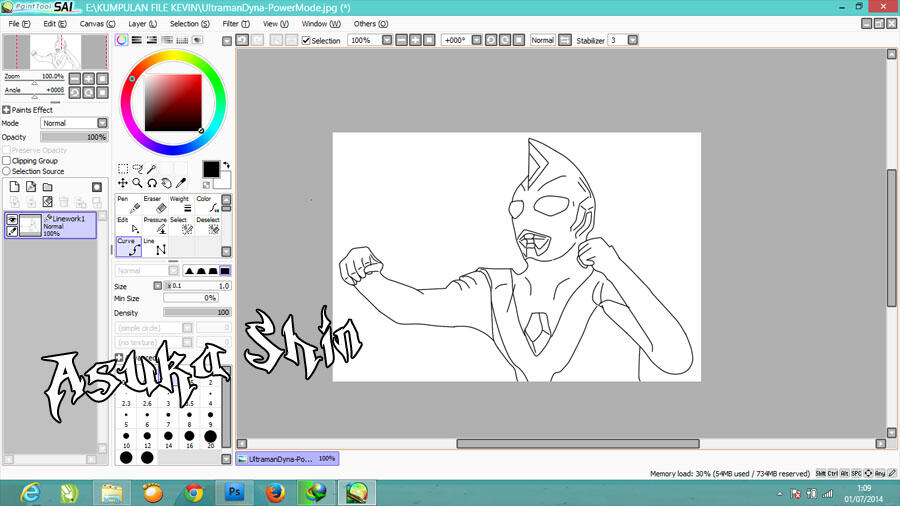
Task: Select the Line tool
Action: (x=155, y=247)
